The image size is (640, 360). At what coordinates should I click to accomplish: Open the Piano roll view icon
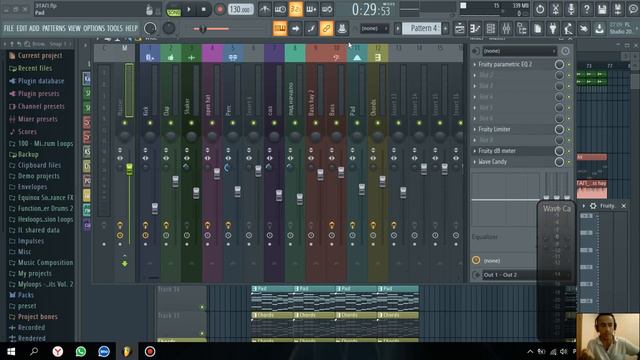tap(475, 29)
